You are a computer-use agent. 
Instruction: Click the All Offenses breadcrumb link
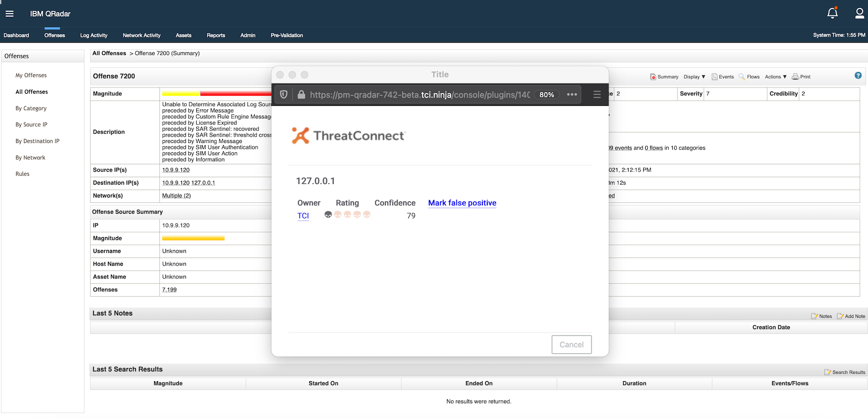(x=109, y=53)
